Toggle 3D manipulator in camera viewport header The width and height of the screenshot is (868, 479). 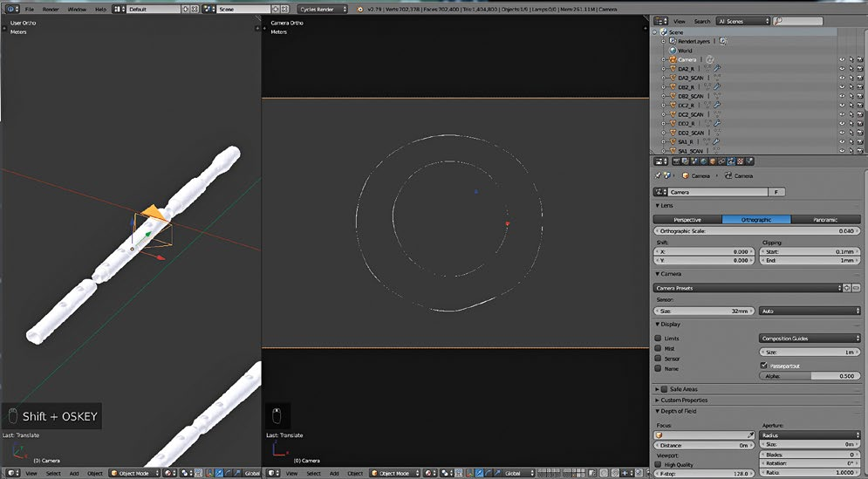click(x=469, y=474)
